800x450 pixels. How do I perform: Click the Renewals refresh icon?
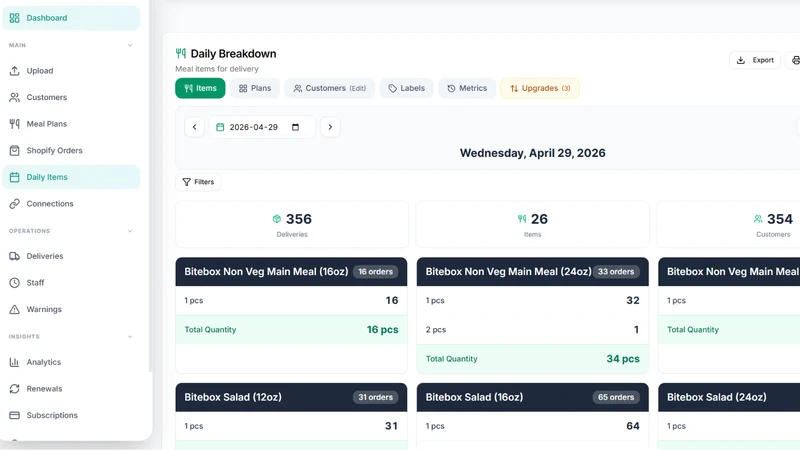[x=14, y=389]
